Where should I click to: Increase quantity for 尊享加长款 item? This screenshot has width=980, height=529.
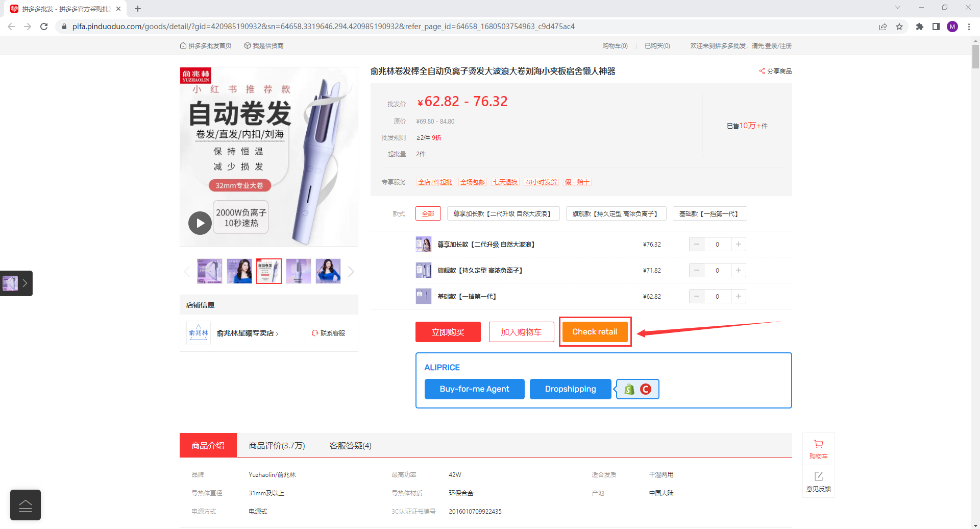pos(739,244)
